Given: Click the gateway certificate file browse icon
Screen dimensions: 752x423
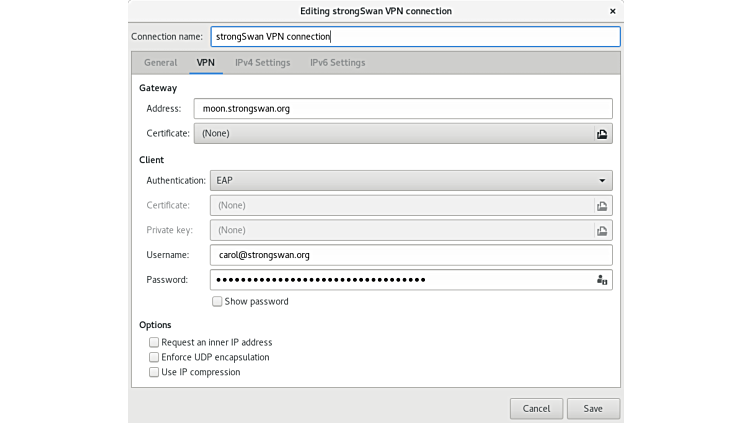Looking at the screenshot, I should (x=602, y=133).
